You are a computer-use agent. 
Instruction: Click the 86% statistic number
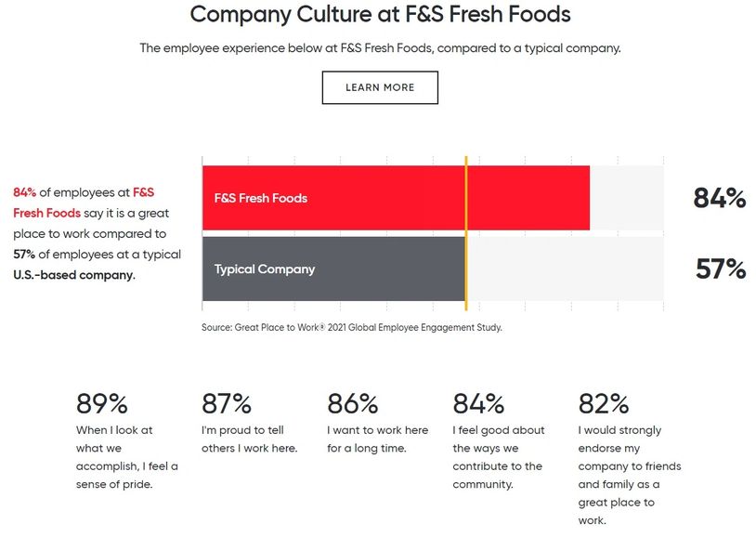353,404
